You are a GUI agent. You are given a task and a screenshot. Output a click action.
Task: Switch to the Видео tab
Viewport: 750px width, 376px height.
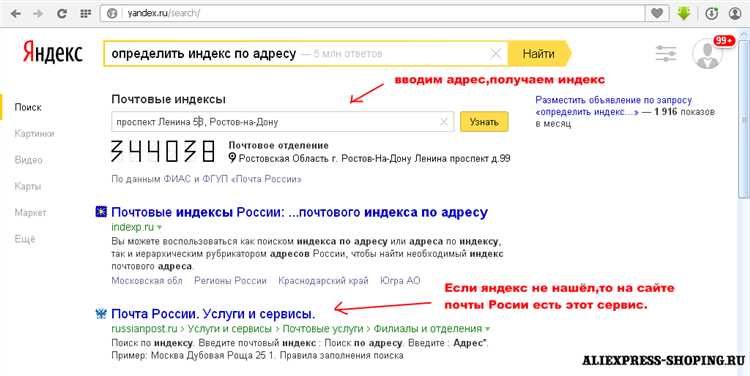coord(28,160)
